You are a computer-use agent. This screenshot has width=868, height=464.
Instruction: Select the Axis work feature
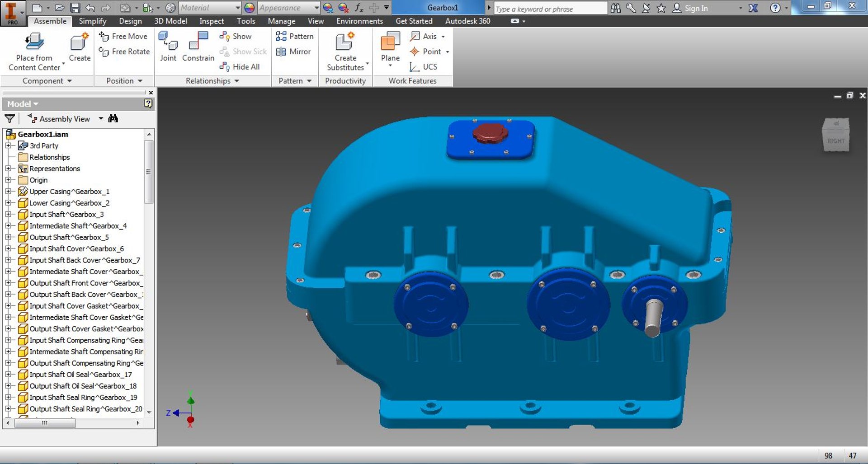point(424,36)
